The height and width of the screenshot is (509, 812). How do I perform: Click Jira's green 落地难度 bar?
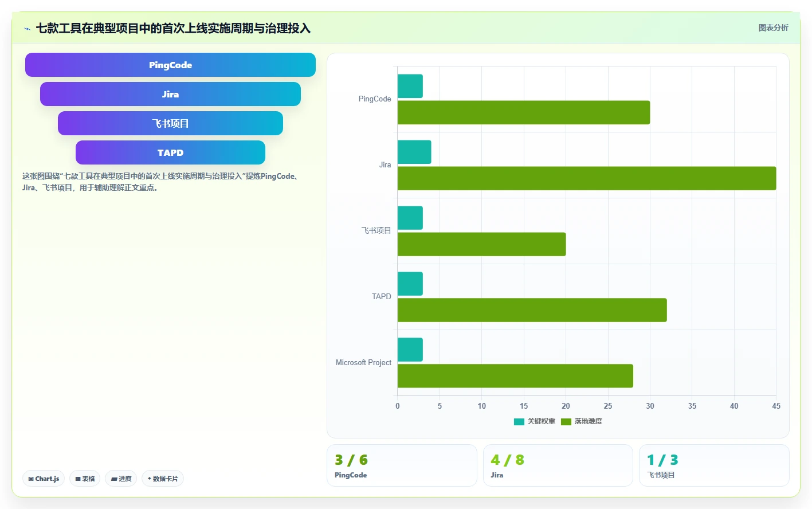587,178
